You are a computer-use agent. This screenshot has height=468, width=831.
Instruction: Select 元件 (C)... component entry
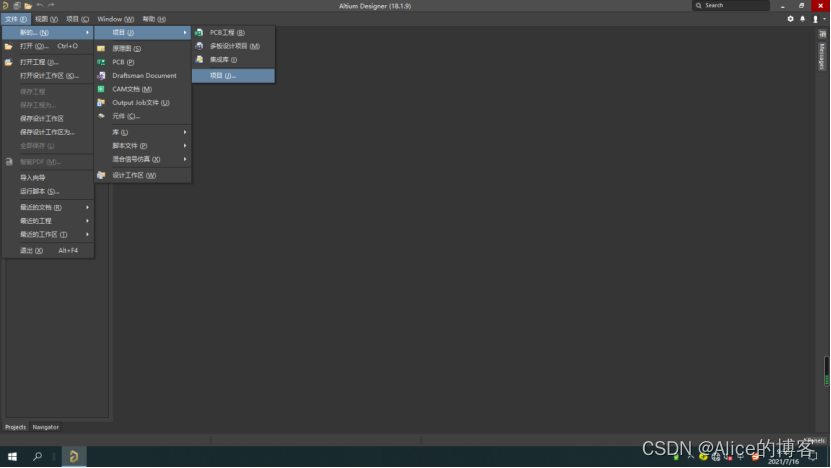(143, 116)
